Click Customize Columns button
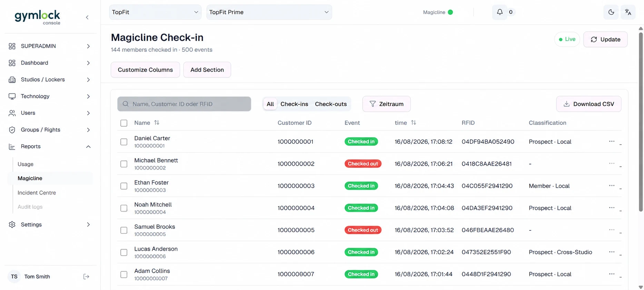This screenshot has width=644, height=290. 145,70
